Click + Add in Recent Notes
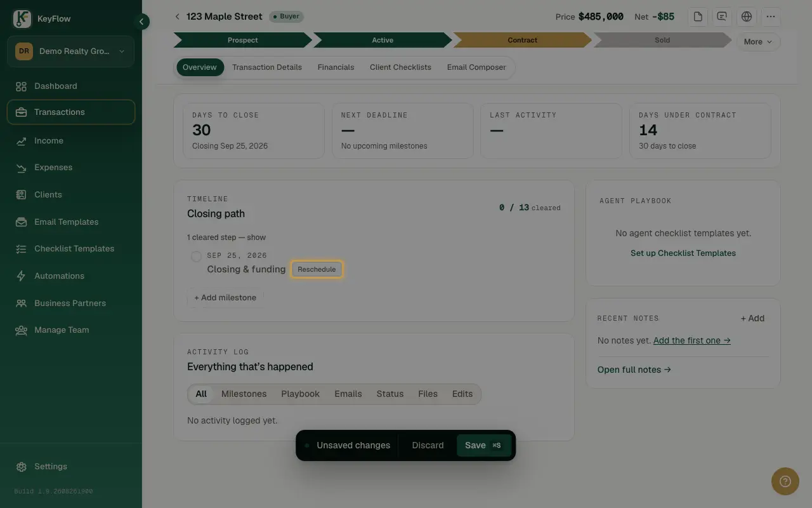Image resolution: width=812 pixels, height=508 pixels. [752, 319]
